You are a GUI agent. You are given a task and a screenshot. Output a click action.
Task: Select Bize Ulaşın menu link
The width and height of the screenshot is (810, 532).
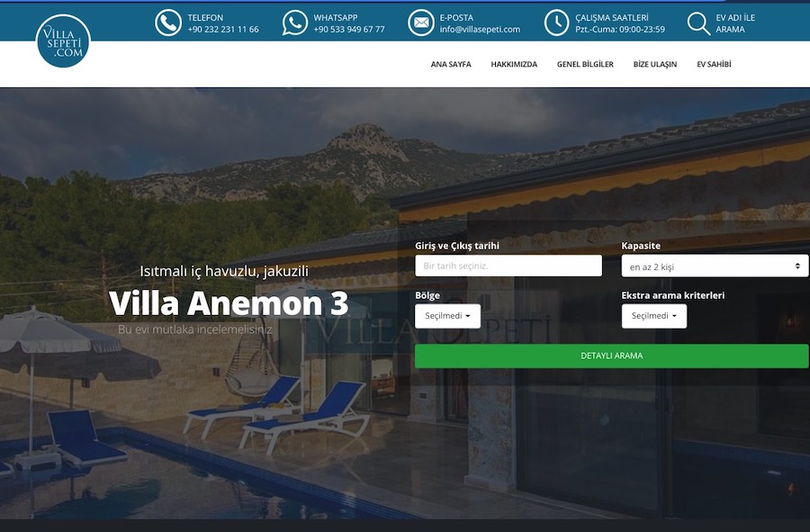(x=654, y=65)
